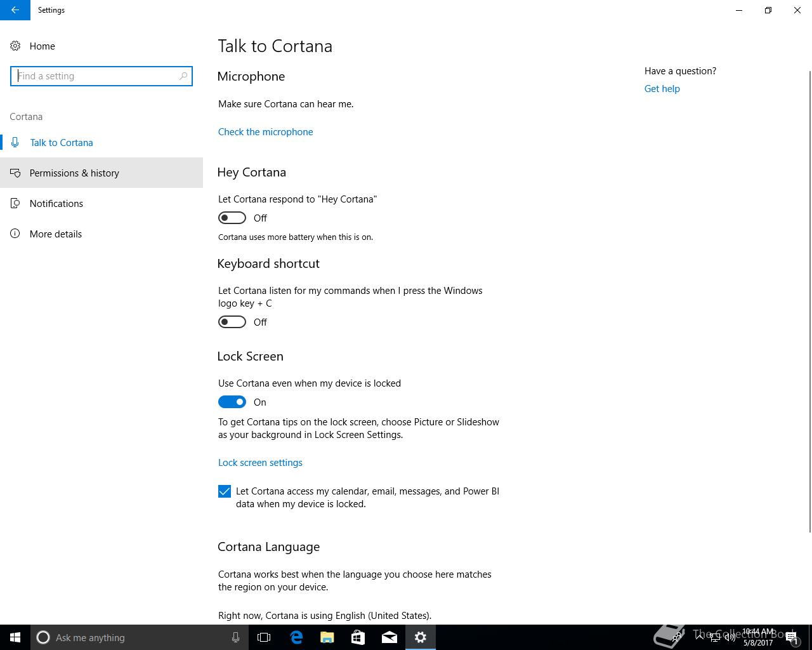Viewport: 812px width, 650px height.
Task: Click the search magnifier in Find a setting
Action: point(183,76)
